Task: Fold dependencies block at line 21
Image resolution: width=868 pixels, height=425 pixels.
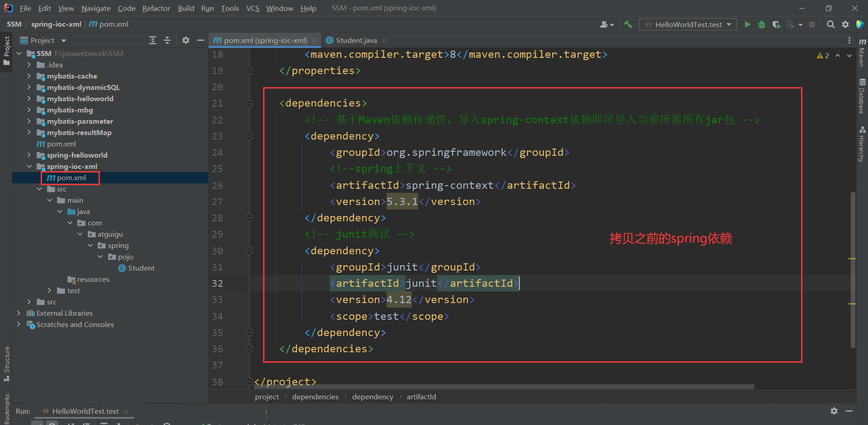Action: [249, 103]
